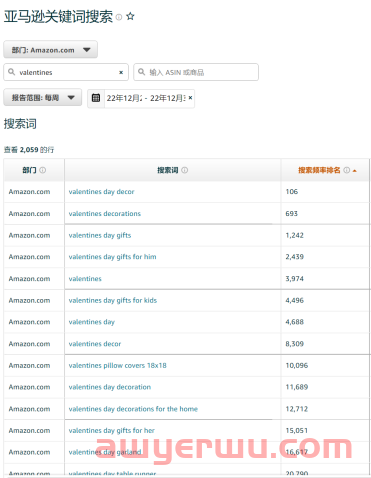Open the 'valentines day gifts' link
The width and height of the screenshot is (371, 478).
coord(100,235)
